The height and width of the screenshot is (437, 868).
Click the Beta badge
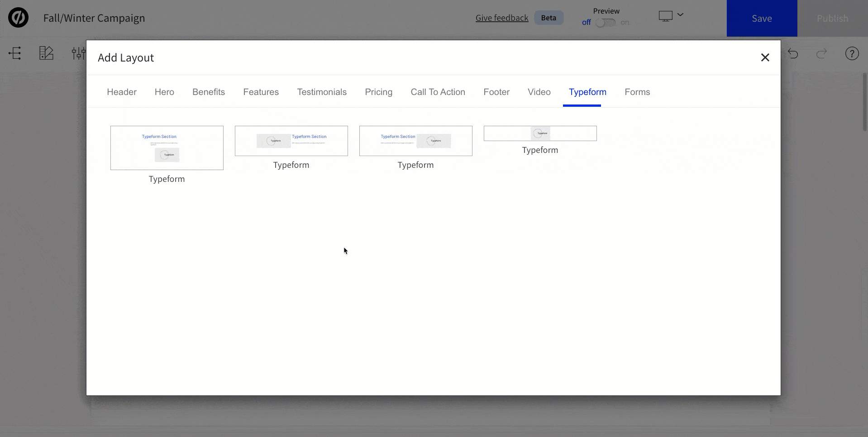(x=548, y=18)
